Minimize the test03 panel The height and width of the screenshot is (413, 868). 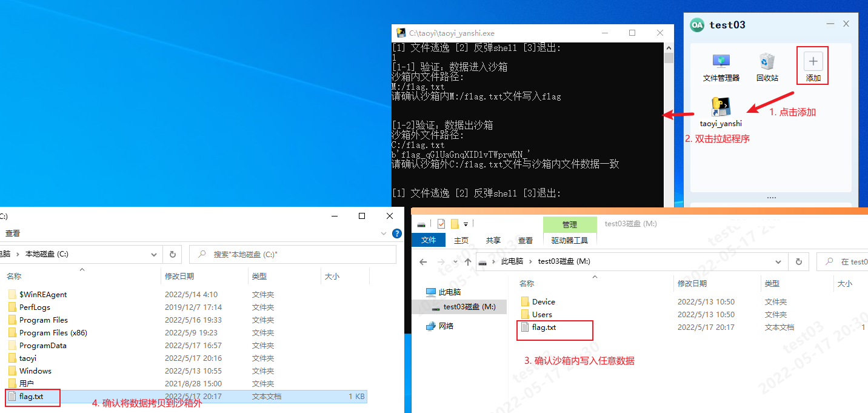830,24
